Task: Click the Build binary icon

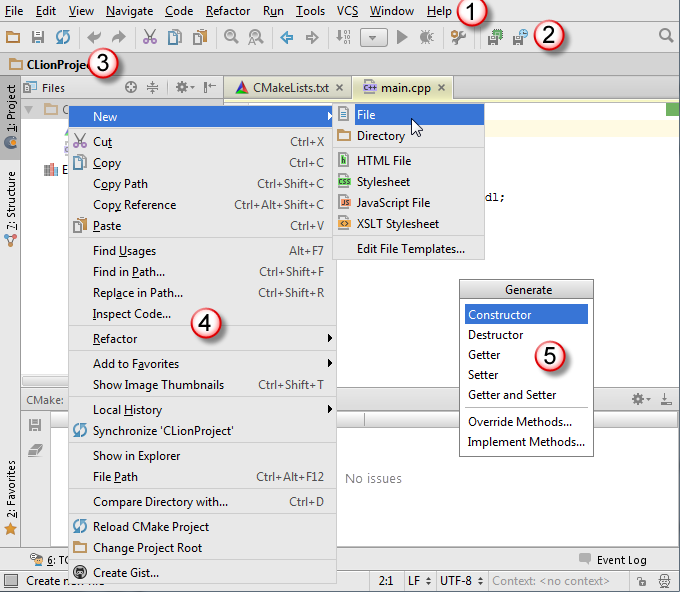Action: pyautogui.click(x=343, y=37)
